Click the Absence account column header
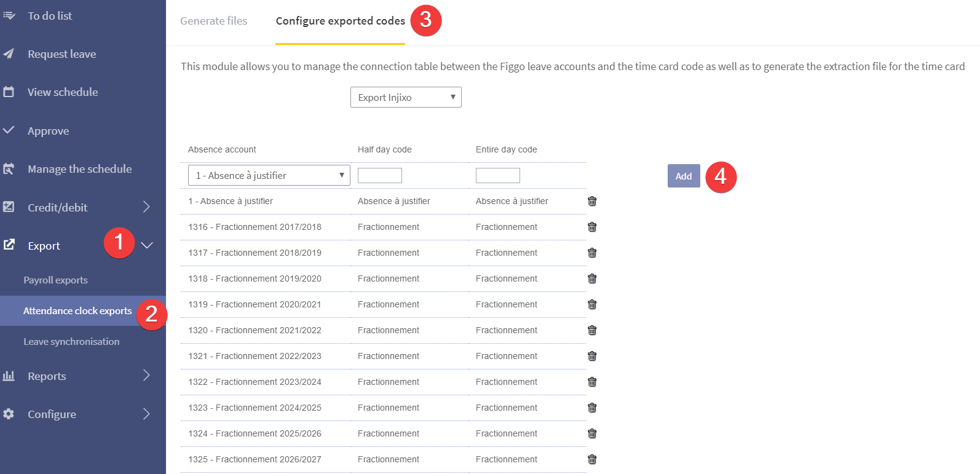980x474 pixels. coord(222,149)
